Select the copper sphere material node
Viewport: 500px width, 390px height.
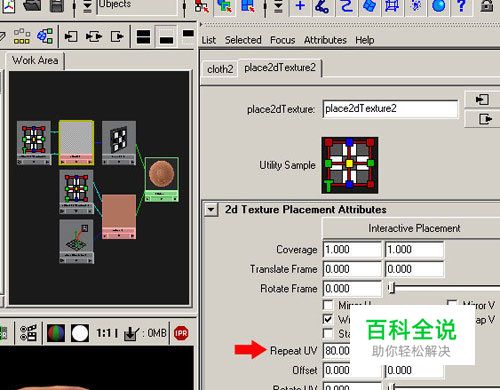162,179
